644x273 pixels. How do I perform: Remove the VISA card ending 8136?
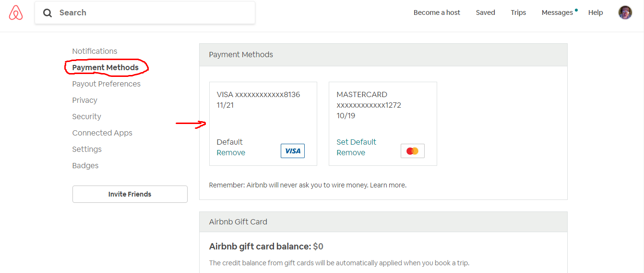tap(231, 152)
